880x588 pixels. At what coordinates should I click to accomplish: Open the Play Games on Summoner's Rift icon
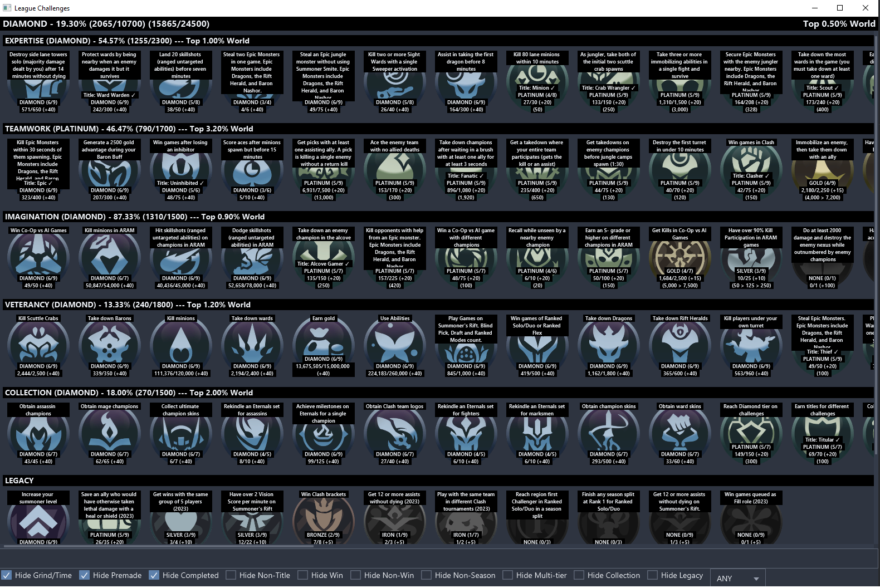point(466,346)
